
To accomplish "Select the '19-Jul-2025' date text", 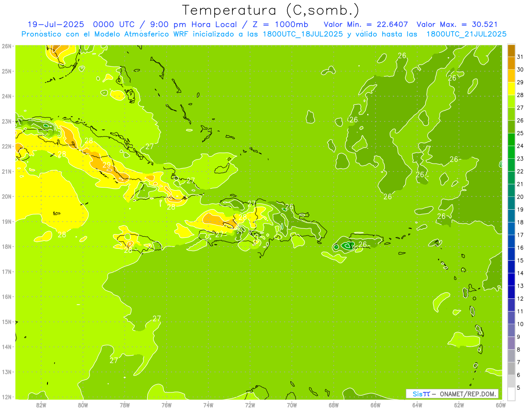I will click(56, 24).
